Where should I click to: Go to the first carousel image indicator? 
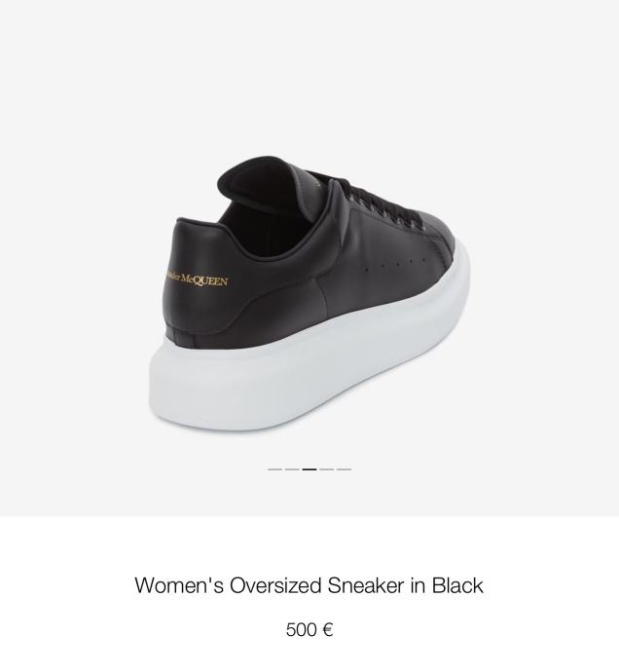274,469
